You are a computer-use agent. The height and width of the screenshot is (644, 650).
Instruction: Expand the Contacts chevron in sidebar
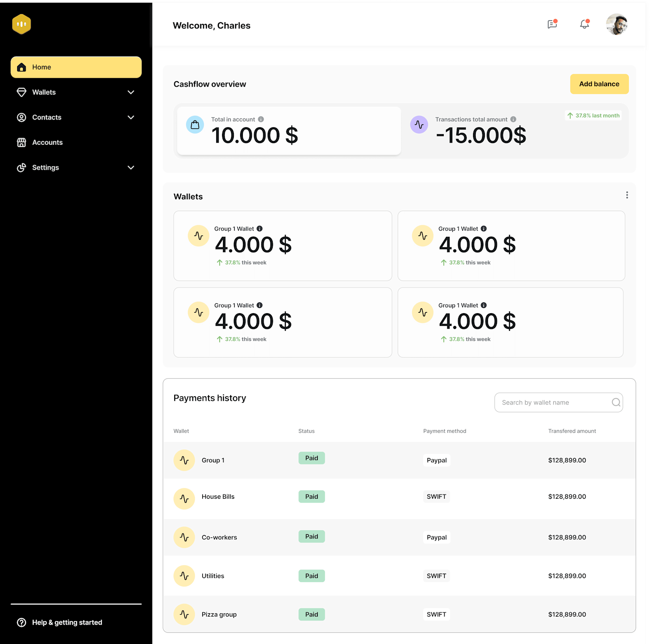(x=131, y=117)
